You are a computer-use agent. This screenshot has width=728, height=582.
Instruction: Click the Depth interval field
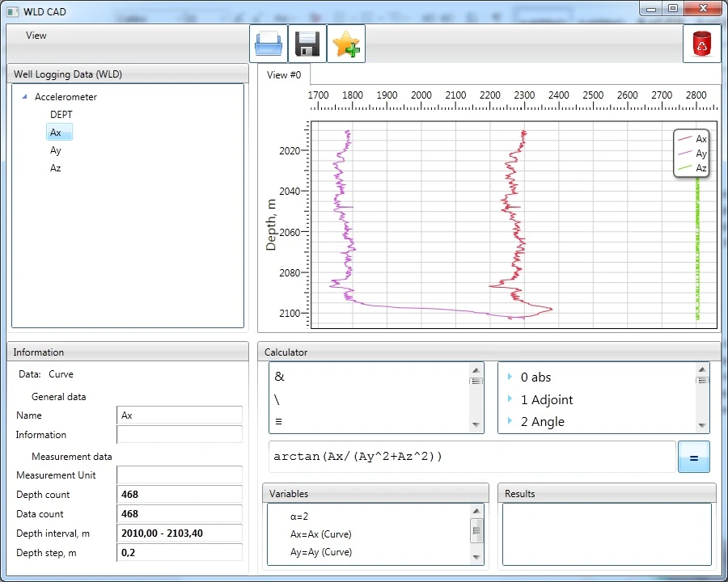(x=180, y=533)
